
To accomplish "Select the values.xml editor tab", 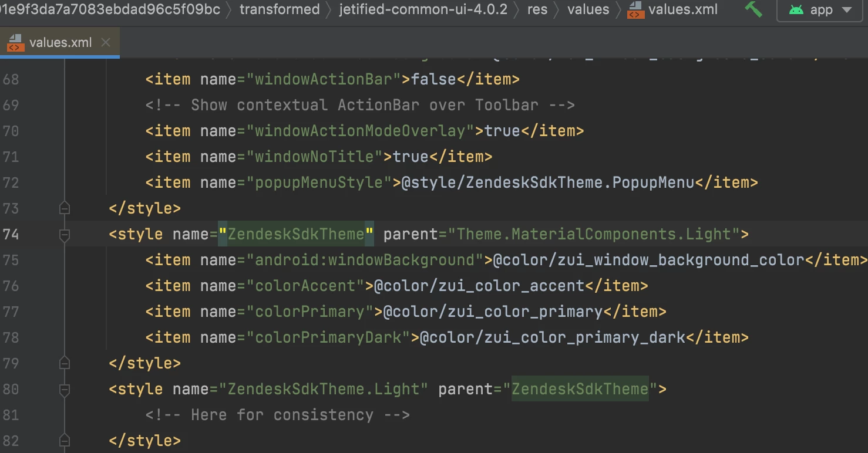I will 59,42.
